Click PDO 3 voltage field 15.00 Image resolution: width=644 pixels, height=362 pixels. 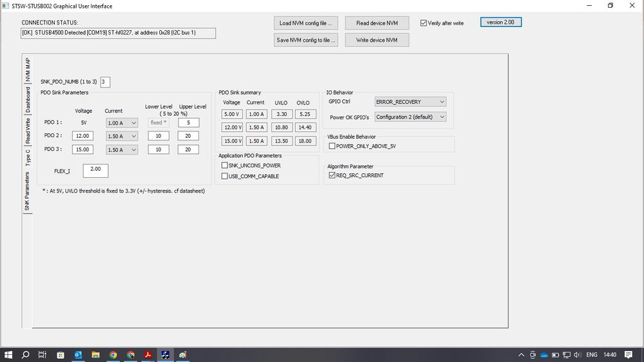[x=83, y=149]
